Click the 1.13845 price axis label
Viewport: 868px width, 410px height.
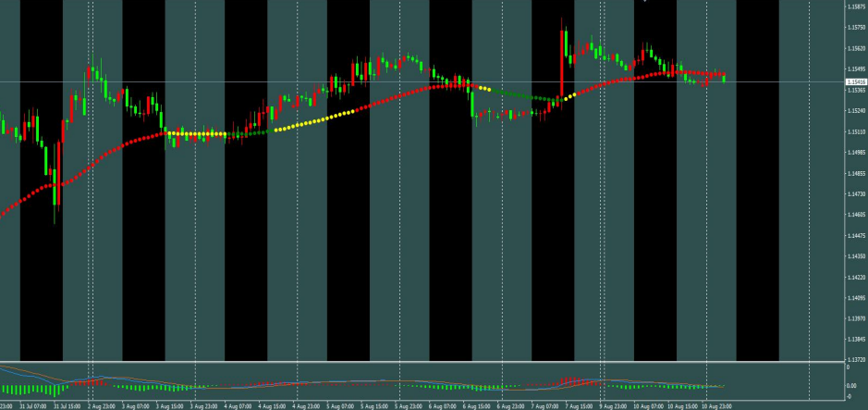857,341
